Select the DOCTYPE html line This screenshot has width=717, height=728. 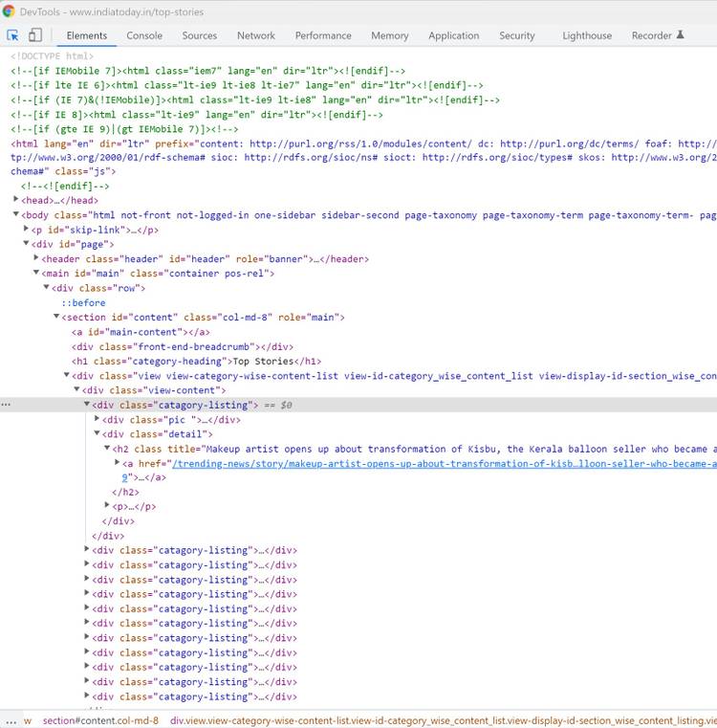(x=52, y=56)
